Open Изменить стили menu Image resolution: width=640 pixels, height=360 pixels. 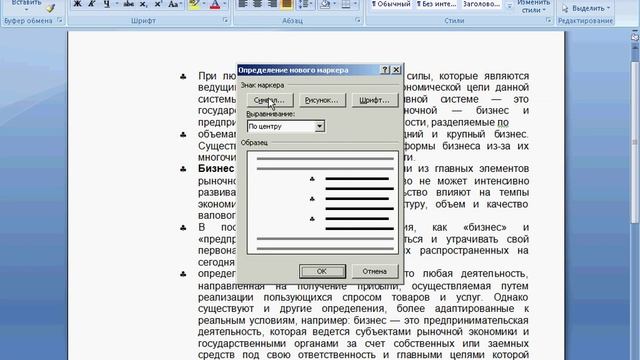point(533,7)
